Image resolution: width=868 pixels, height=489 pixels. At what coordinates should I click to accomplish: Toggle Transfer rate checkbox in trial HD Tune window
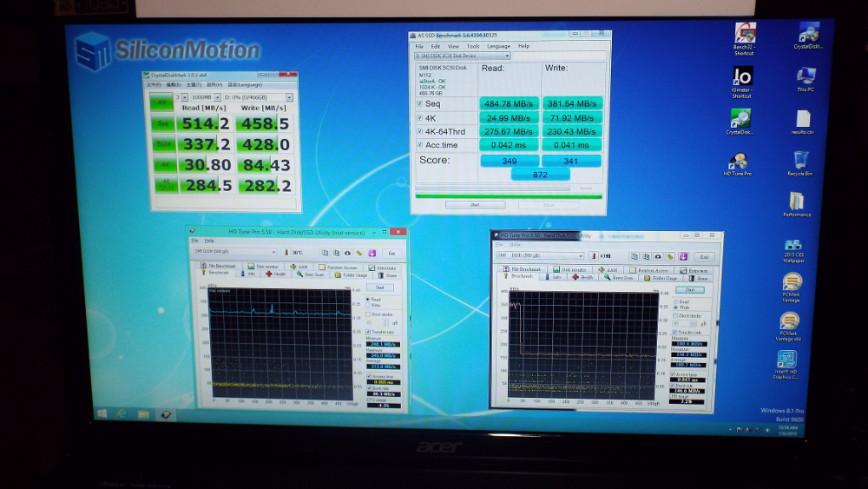(368, 332)
